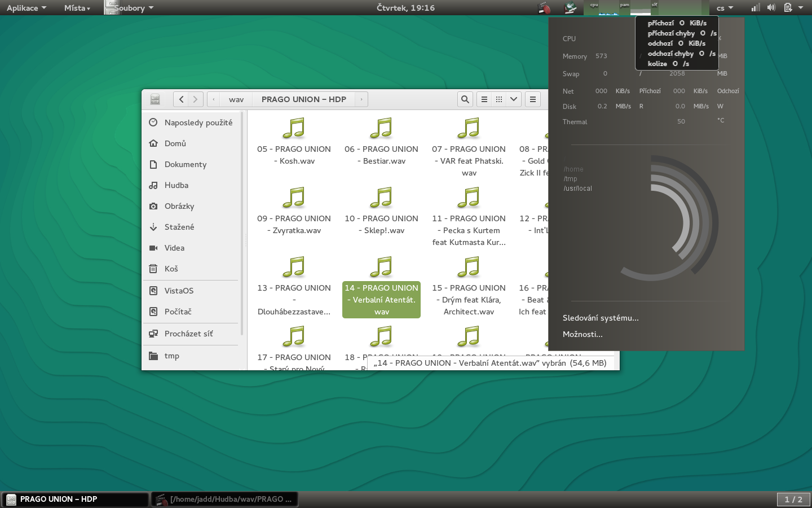
Task: Click the sidebar vertical scrollbar in Files
Action: click(242, 224)
